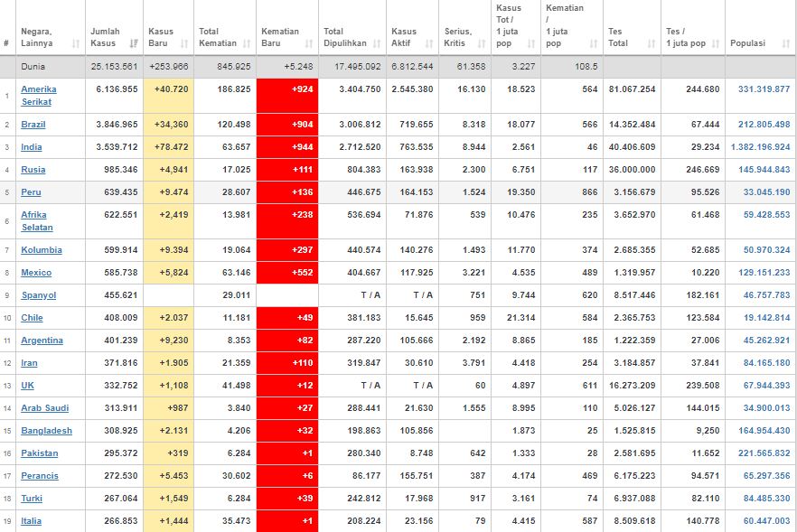Click world total cases 25.153.561
Screen dimensions: 797x532
coord(114,67)
